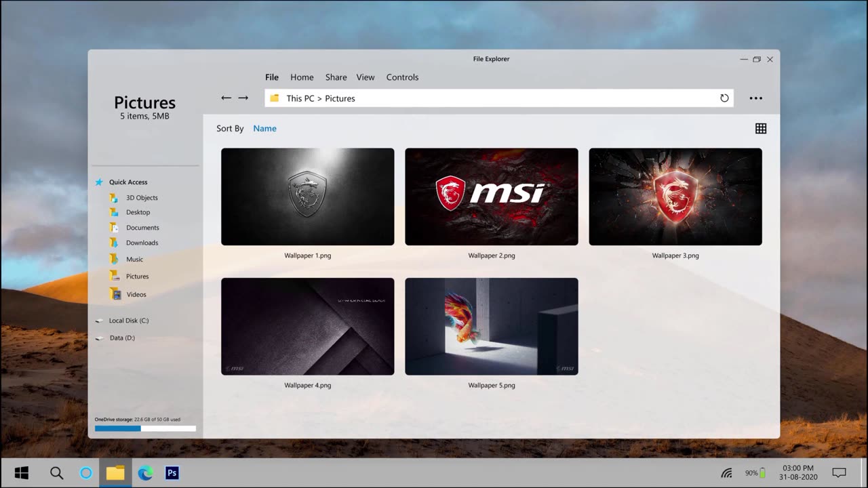Click File Explorer icon on taskbar

pos(115,473)
